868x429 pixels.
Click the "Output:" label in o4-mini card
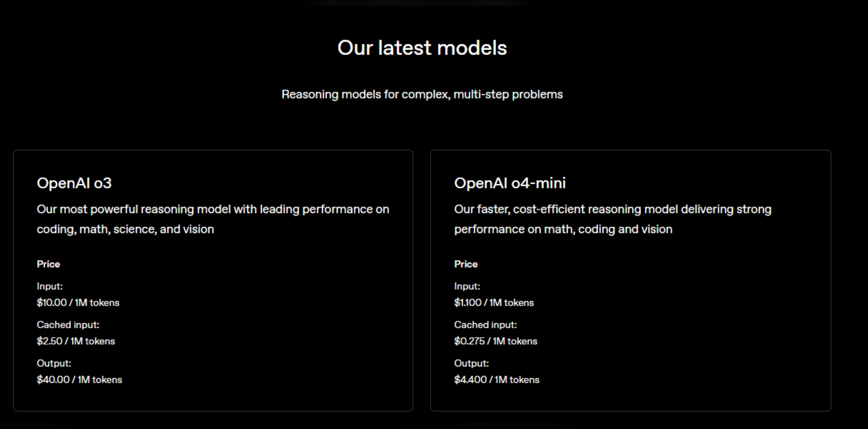click(471, 363)
